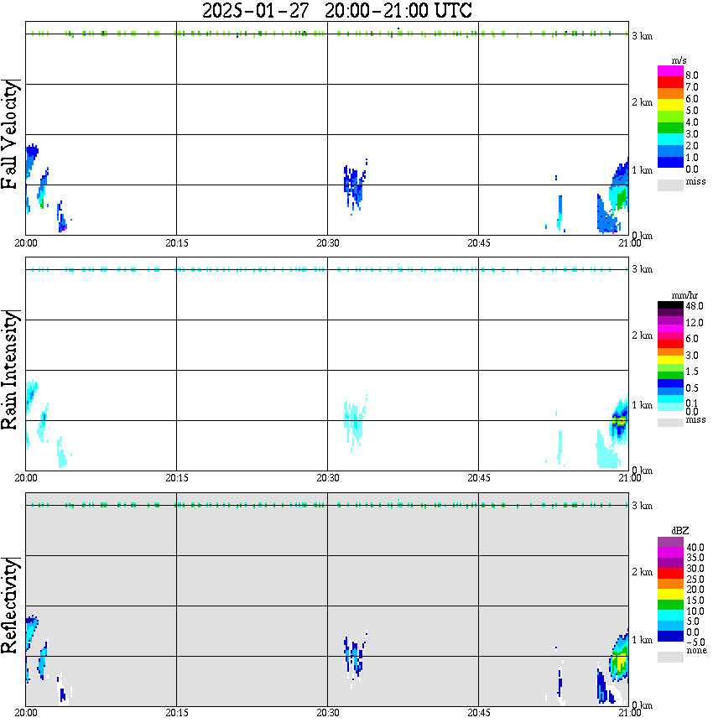Image resolution: width=713 pixels, height=728 pixels.
Task: Click the magenta swatch in the m/s legend
Action: pos(670,71)
